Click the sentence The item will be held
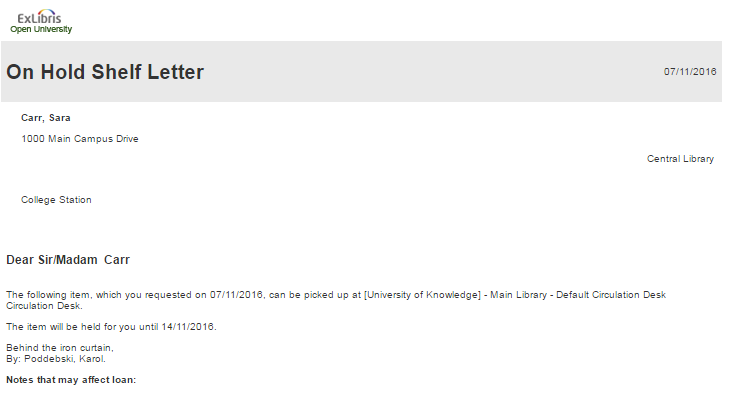742x400 pixels. [111, 327]
